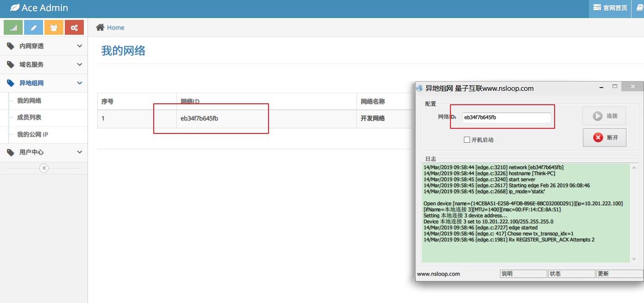Click the 网络ID input field

point(506,117)
